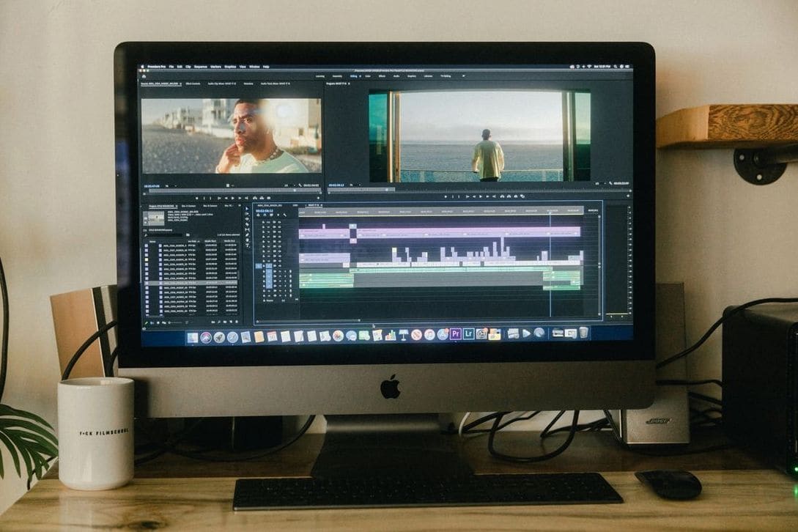Toggle linked selection in the timeline
Viewport: 798px width, 532px height.
coord(271,215)
